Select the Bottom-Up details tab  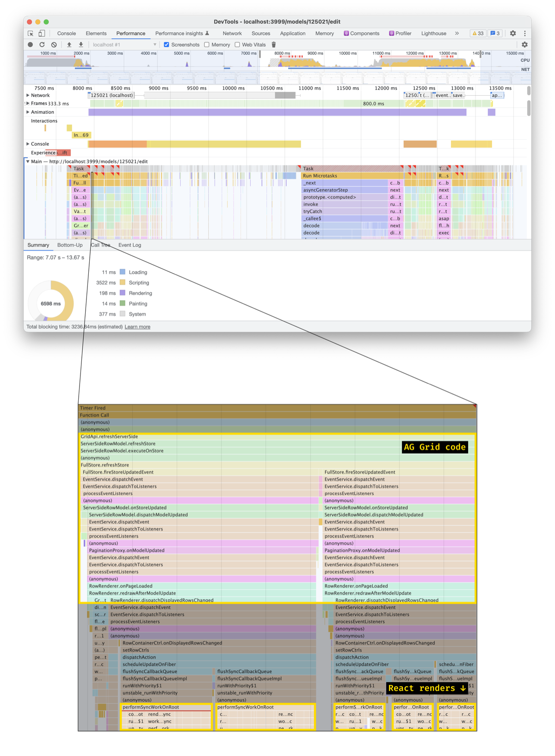point(70,245)
